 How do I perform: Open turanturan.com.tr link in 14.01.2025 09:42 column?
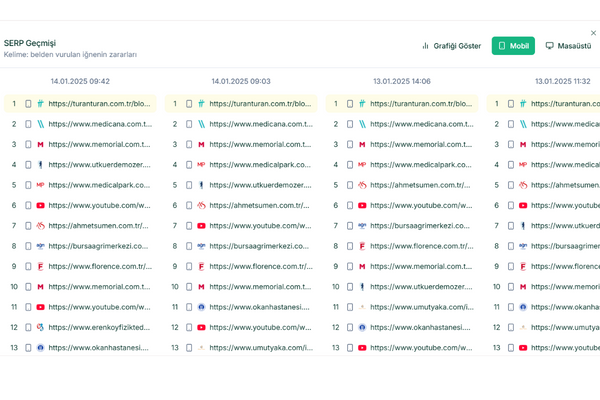point(99,104)
